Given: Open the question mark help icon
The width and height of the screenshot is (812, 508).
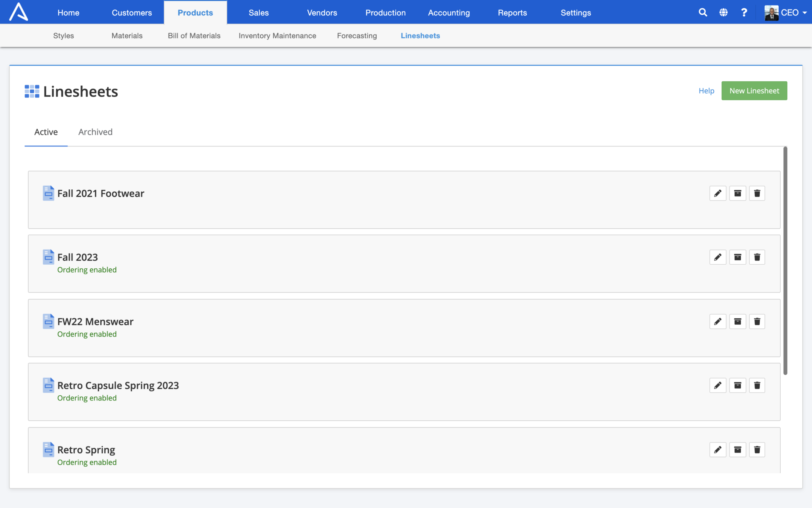Looking at the screenshot, I should pyautogui.click(x=744, y=12).
